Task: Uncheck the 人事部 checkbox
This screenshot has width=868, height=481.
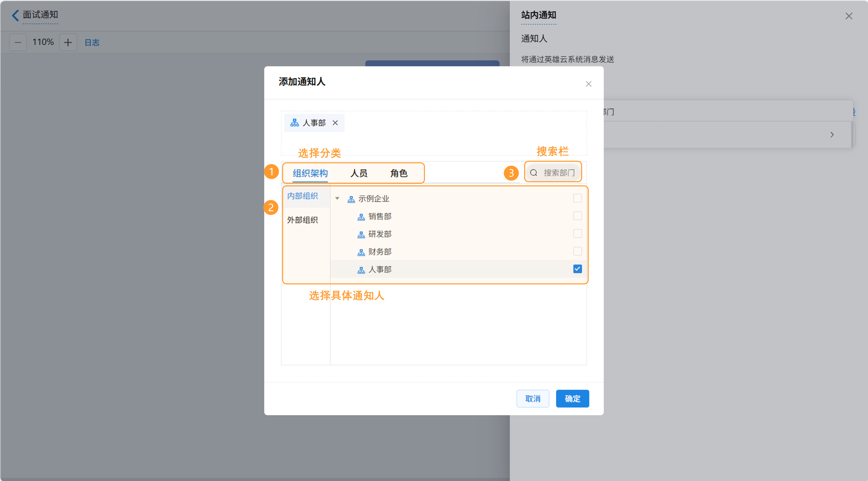Action: point(577,269)
